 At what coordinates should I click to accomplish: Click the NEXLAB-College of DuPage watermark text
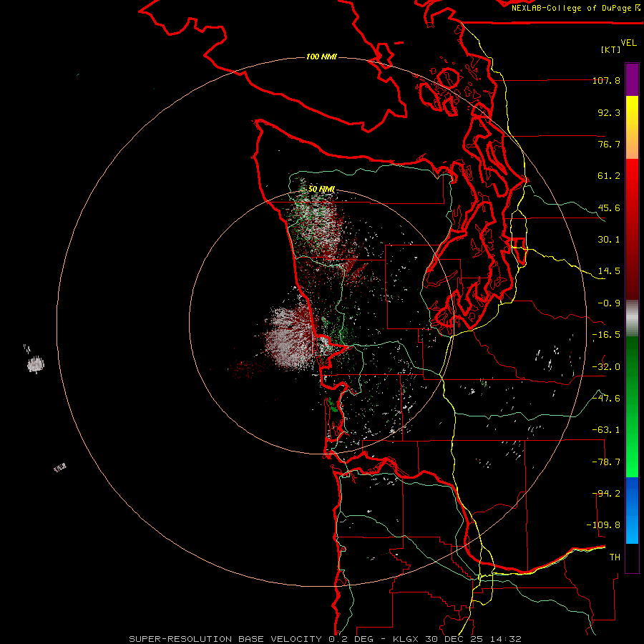[x=575, y=8]
